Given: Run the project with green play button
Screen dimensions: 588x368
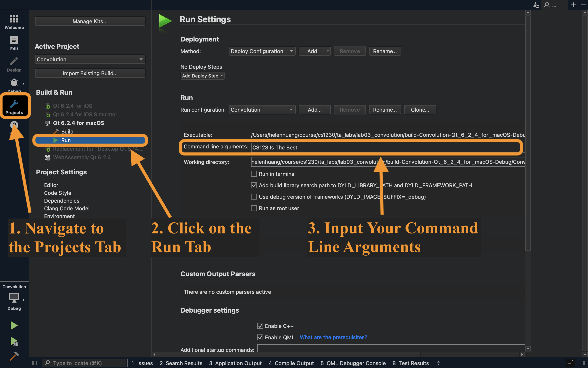Looking at the screenshot, I should 14,325.
